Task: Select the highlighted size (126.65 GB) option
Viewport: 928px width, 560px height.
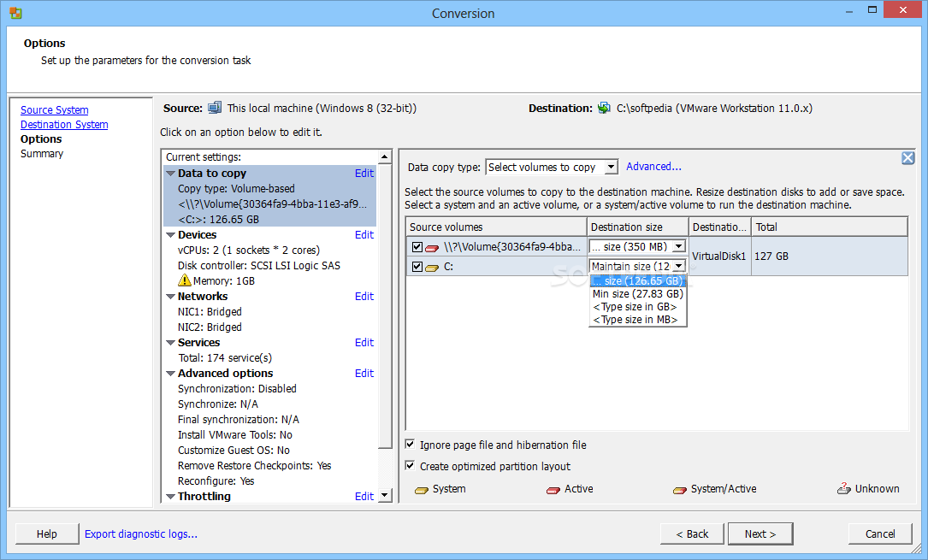Action: click(637, 281)
